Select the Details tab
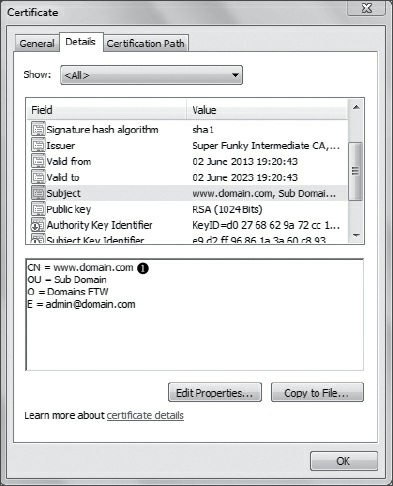 pos(81,42)
